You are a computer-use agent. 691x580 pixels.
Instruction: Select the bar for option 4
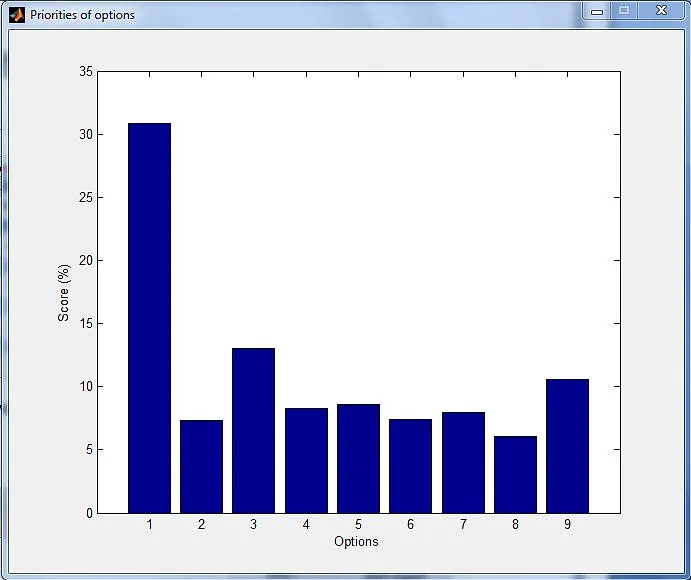point(306,461)
